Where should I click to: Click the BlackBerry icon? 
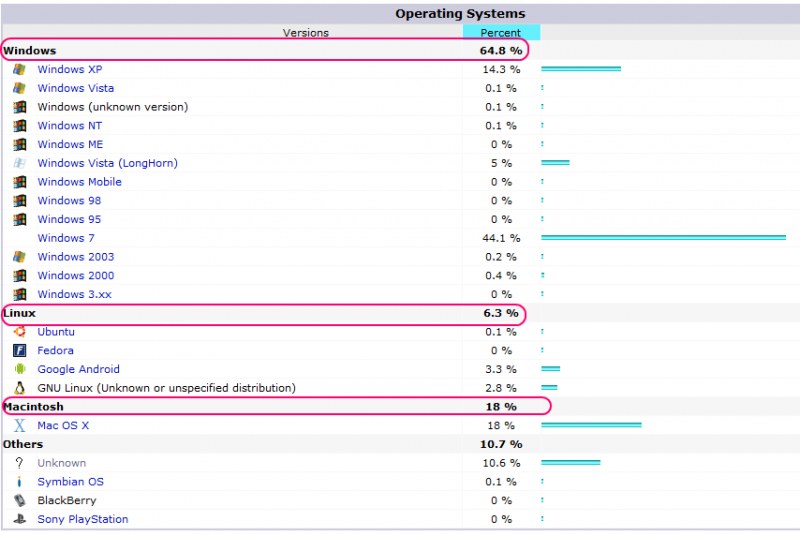click(x=19, y=501)
